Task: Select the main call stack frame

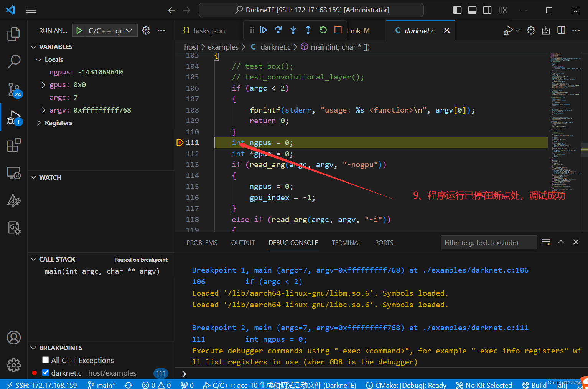Action: (x=102, y=271)
